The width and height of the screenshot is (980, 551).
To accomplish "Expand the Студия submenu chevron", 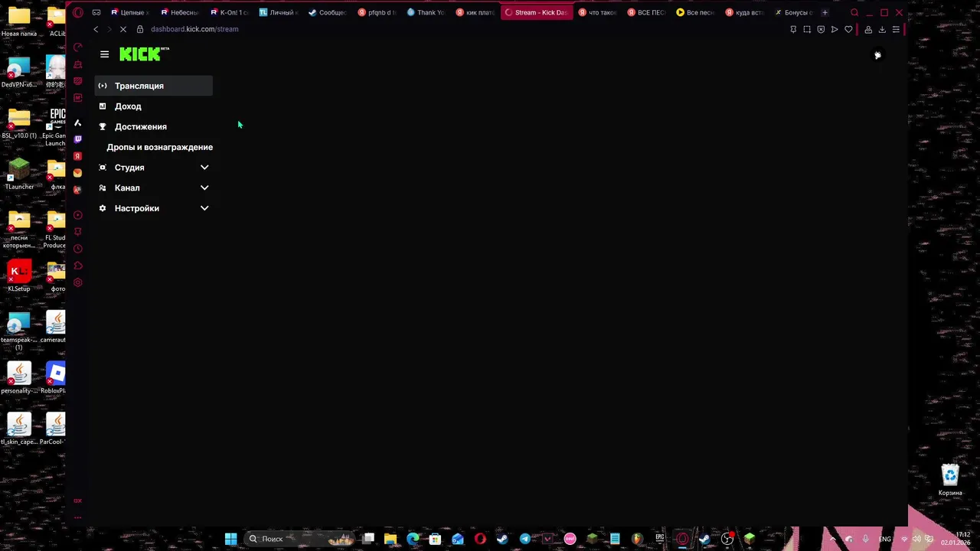I will pos(204,168).
